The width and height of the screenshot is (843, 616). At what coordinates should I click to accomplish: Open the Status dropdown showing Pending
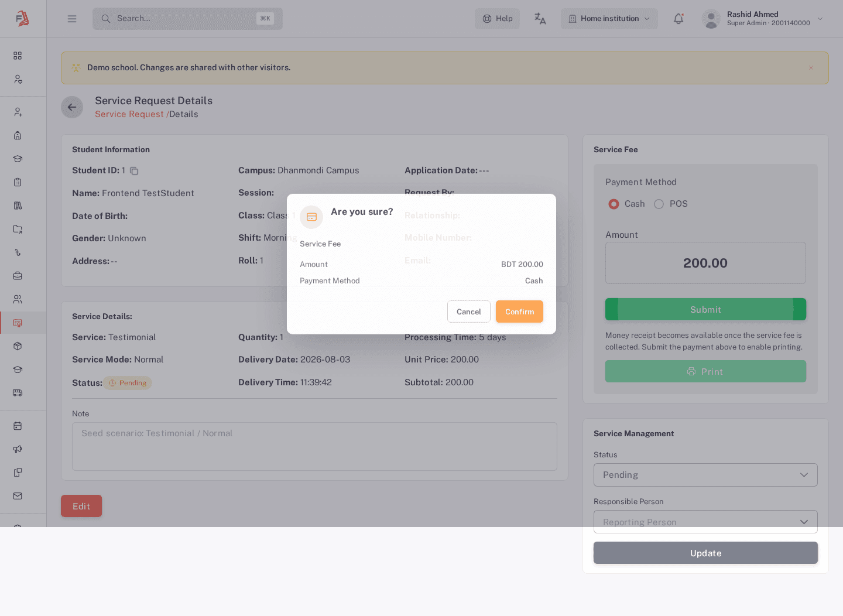click(x=705, y=475)
